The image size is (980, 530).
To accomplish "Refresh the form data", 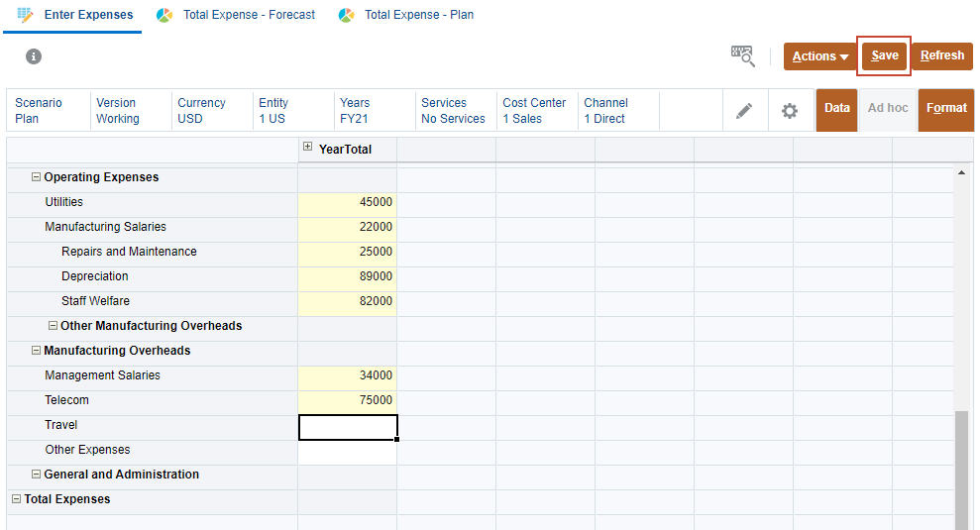I will [942, 56].
